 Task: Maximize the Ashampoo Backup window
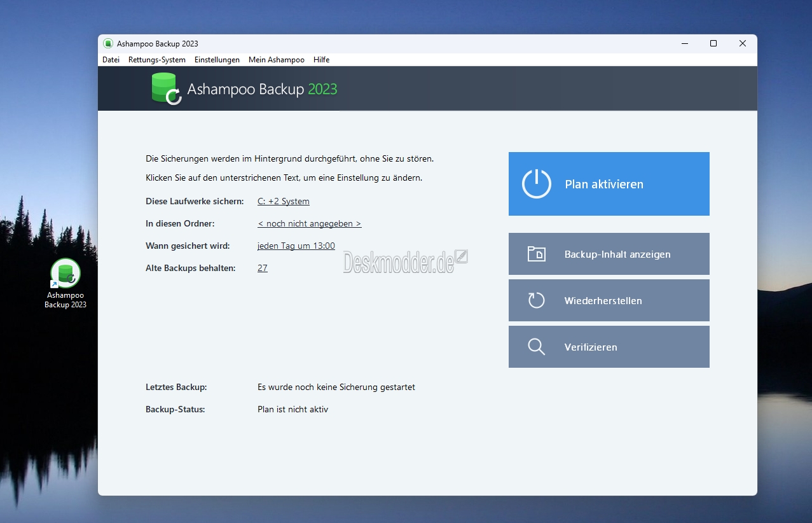(x=713, y=43)
